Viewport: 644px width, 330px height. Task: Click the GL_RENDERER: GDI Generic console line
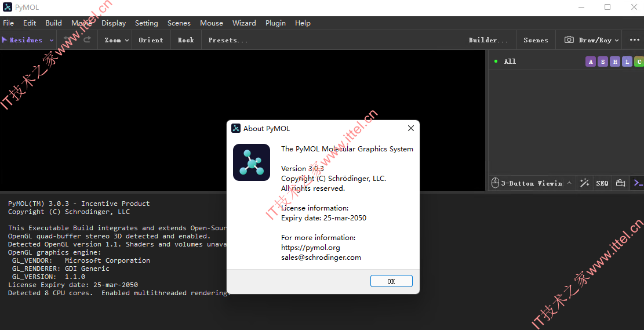tap(61, 269)
